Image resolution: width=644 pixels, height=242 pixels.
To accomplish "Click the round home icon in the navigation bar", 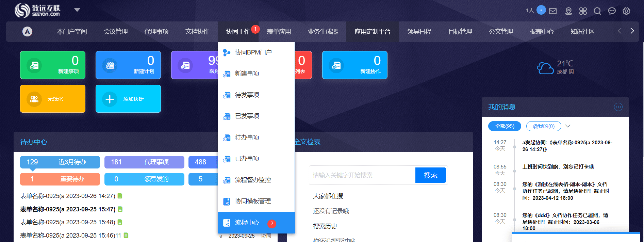I will pos(27,32).
